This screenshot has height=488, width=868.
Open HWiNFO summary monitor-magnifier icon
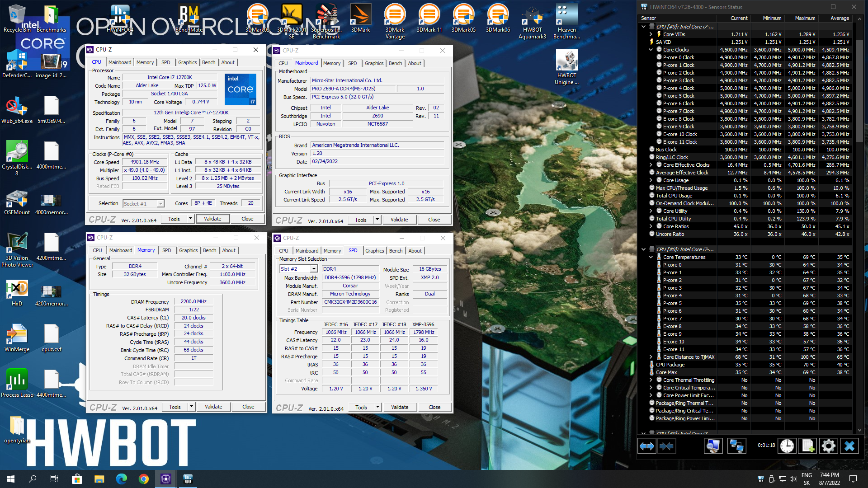[713, 446]
